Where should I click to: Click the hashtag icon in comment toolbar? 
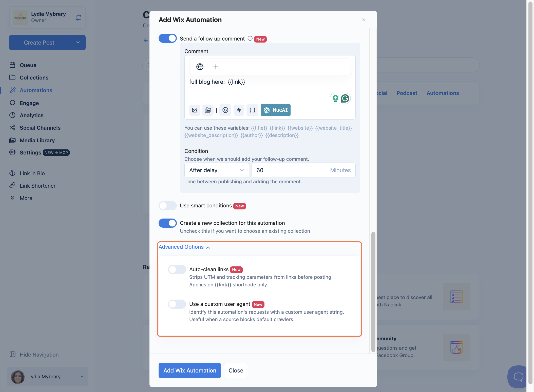(239, 110)
